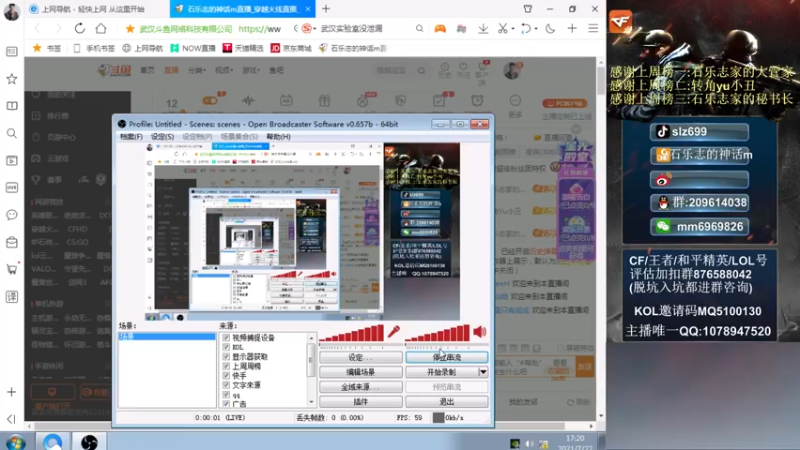Open the 手机书签 bookmark
The width and height of the screenshot is (800, 450).
pyautogui.click(x=94, y=48)
